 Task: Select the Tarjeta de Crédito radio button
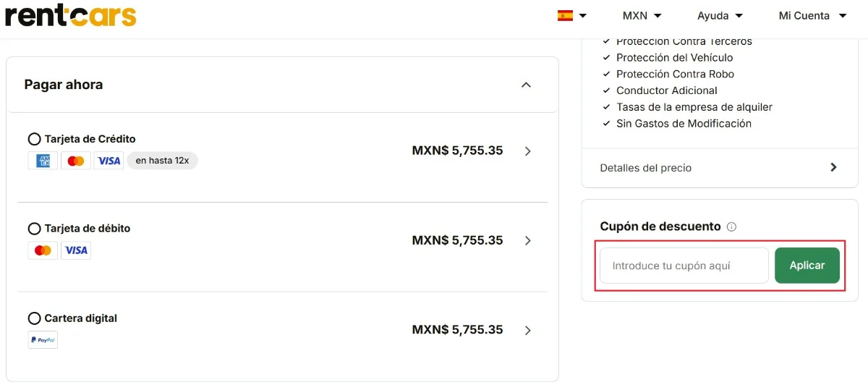pos(34,139)
